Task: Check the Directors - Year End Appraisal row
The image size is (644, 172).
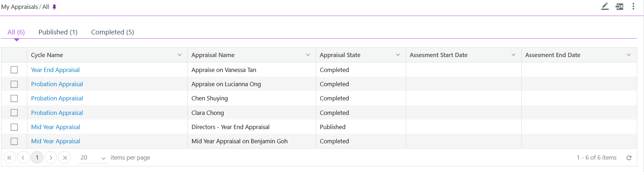Action: [14, 127]
